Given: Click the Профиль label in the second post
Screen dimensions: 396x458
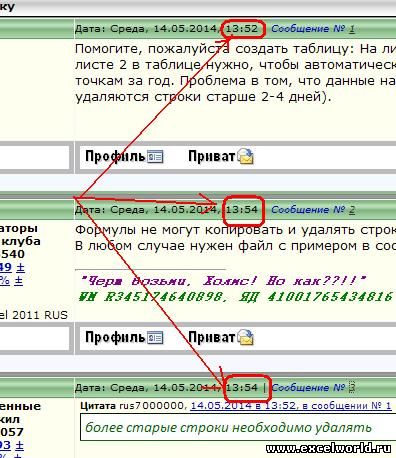Looking at the screenshot, I should (x=115, y=337).
